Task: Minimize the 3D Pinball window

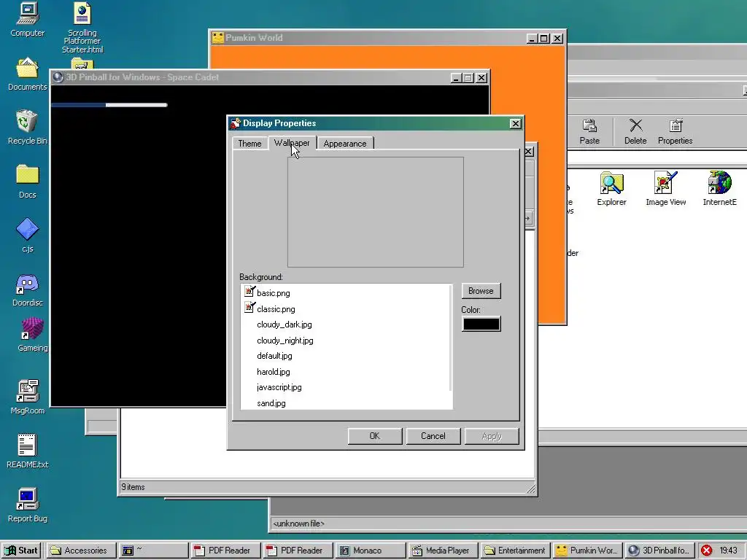Action: [456, 77]
